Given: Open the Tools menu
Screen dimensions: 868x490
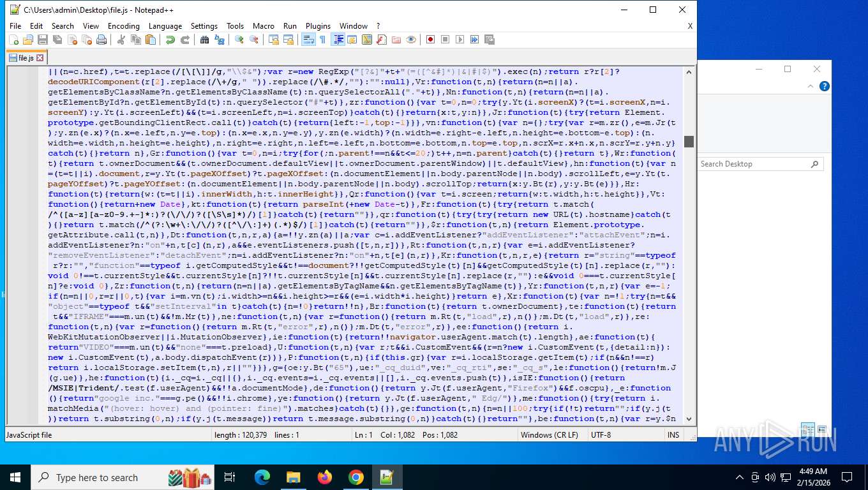Looking at the screenshot, I should tap(235, 26).
